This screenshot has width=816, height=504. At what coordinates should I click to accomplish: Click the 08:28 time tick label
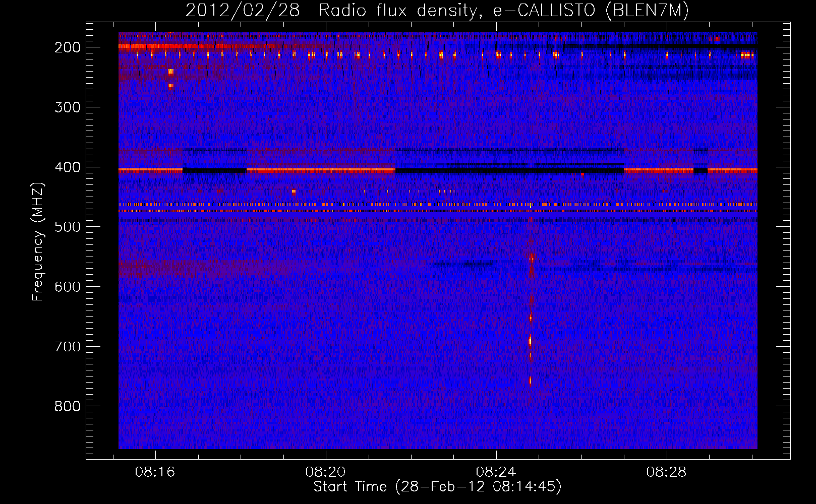click(667, 472)
